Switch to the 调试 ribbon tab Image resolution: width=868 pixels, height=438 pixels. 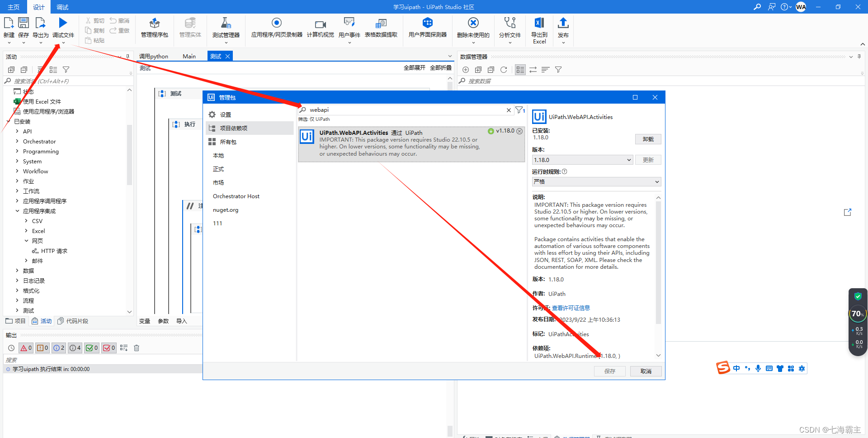(x=62, y=7)
